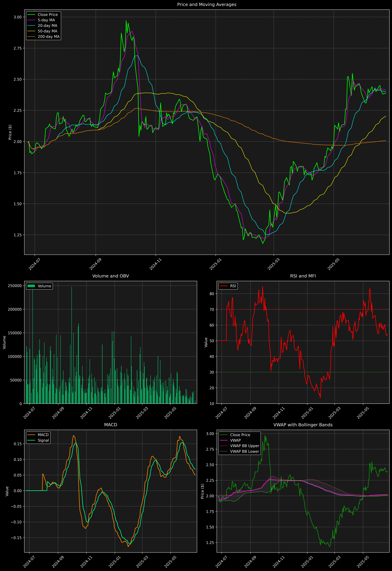Select the "200-day MA" legend entry
Viewport: 392px width, 571px height.
[x=49, y=37]
